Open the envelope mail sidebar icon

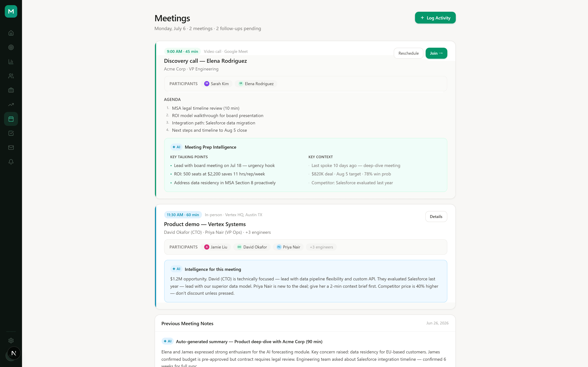tap(11, 148)
